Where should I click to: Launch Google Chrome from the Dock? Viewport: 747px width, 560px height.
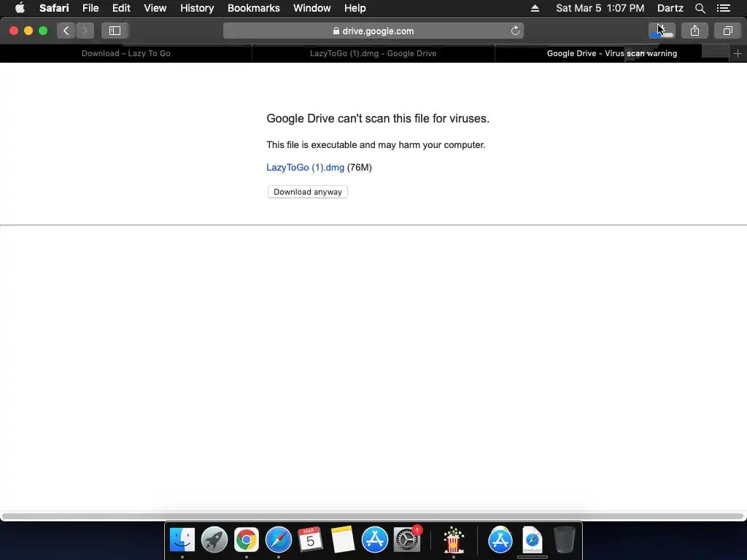pyautogui.click(x=247, y=540)
